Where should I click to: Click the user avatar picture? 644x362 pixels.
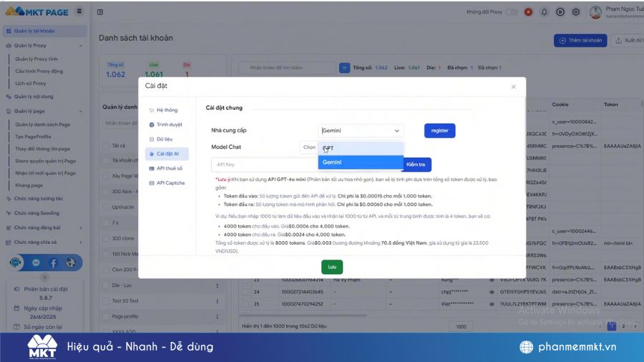click(x=595, y=12)
